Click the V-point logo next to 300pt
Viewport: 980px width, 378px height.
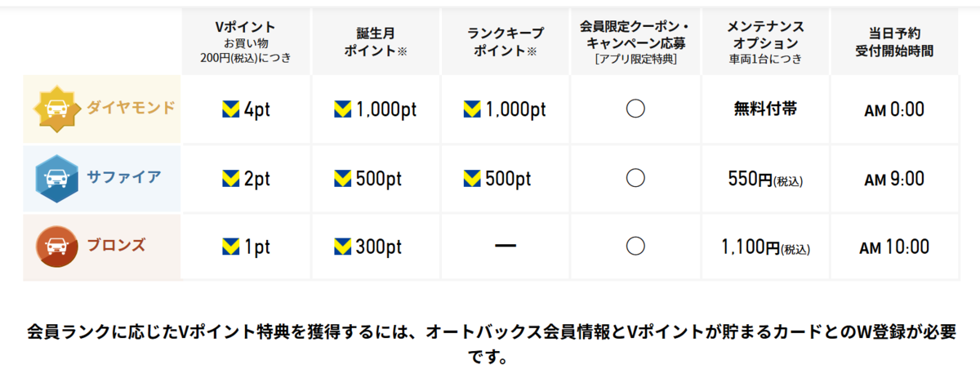(x=344, y=246)
